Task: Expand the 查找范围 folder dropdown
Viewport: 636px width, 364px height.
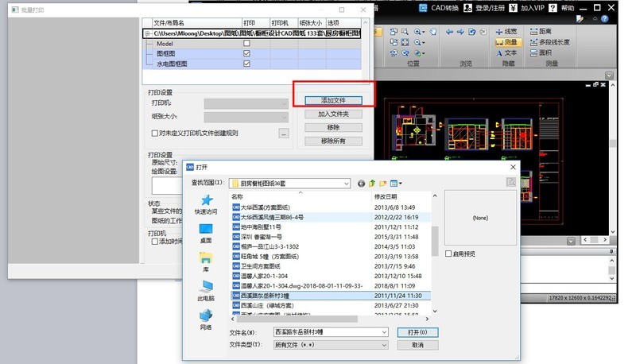Action: [x=345, y=183]
